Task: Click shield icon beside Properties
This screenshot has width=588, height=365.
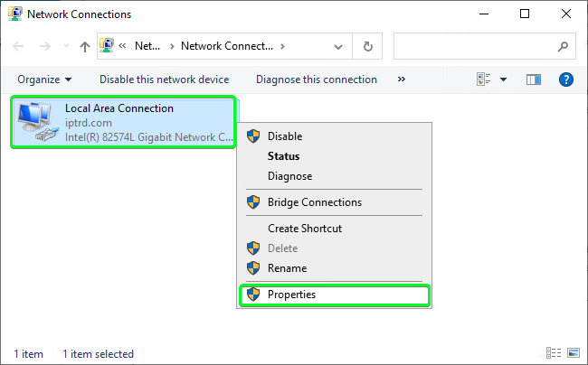Action: tap(253, 295)
